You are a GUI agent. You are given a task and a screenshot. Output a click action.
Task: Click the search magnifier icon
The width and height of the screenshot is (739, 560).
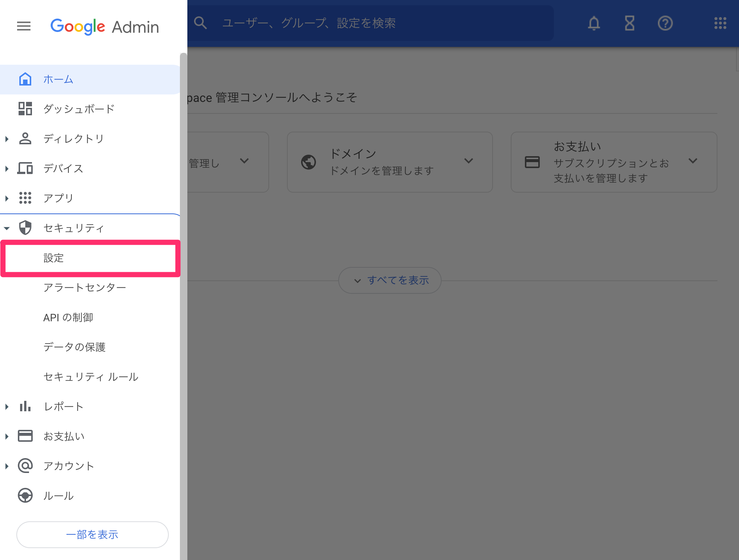coord(201,23)
